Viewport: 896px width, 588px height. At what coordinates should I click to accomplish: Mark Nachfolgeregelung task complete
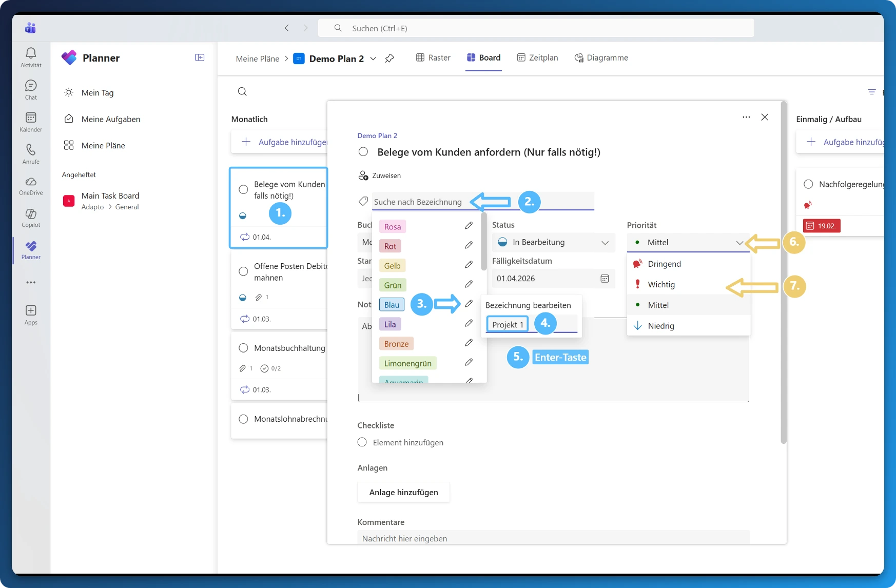click(808, 184)
